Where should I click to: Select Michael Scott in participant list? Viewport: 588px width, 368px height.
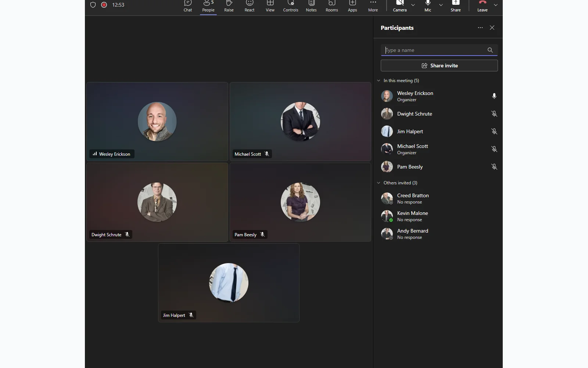[x=438, y=149]
